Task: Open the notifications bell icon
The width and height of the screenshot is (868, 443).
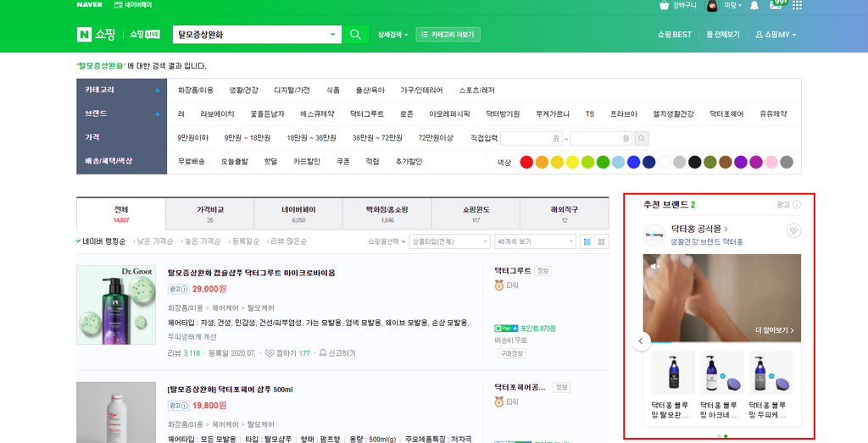Action: [x=754, y=6]
